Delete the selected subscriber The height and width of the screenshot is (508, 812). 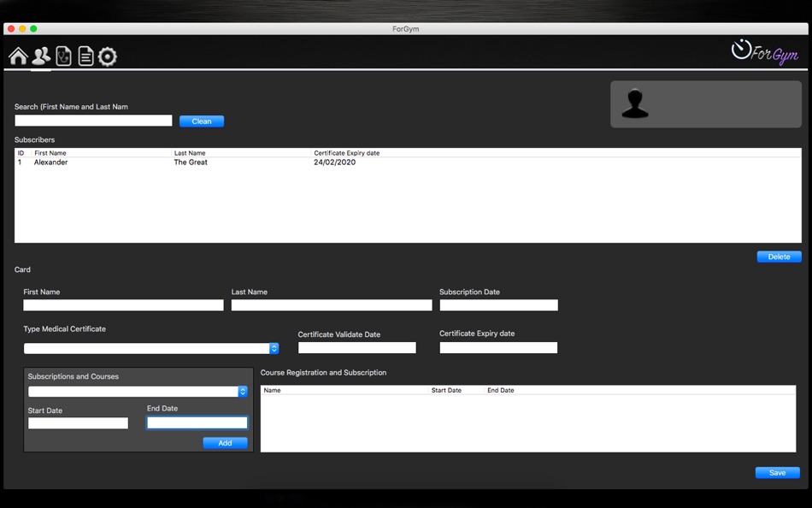click(779, 256)
